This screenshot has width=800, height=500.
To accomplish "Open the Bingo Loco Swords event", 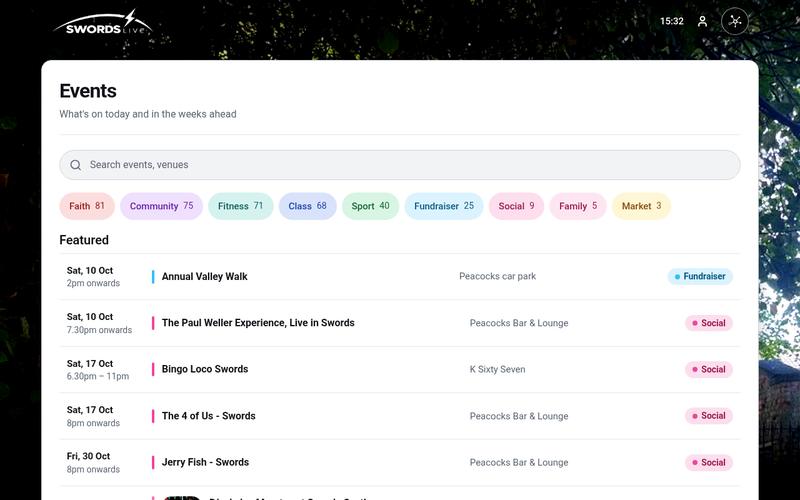I will [x=205, y=369].
